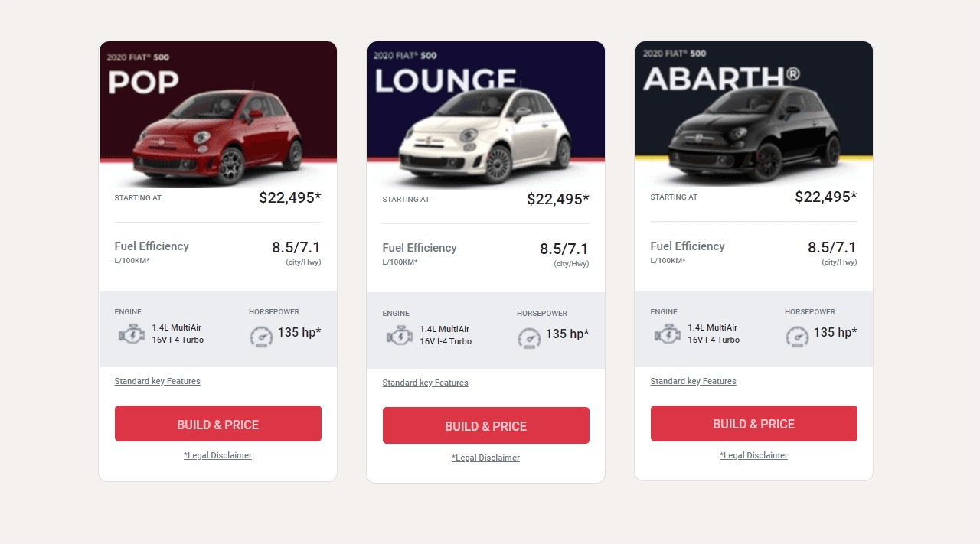This screenshot has height=544, width=980.
Task: Click BUILD & PRICE for the LOUNGE trim
Action: (485, 425)
